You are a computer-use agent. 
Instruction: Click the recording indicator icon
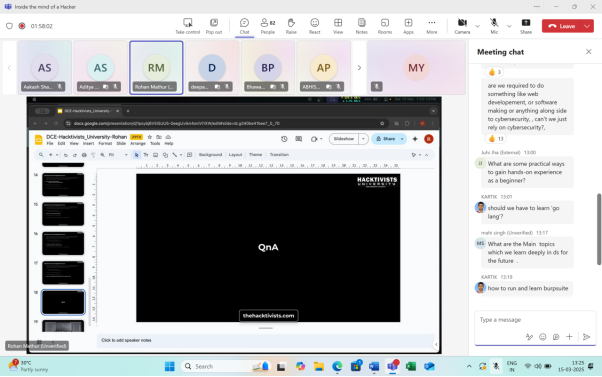click(x=22, y=26)
